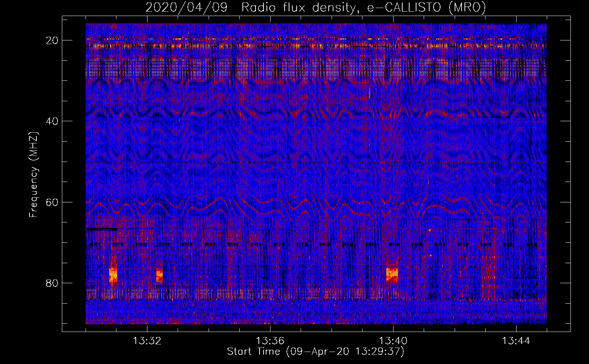Click the 'Frequency (MHZ)' axis label

point(33,175)
